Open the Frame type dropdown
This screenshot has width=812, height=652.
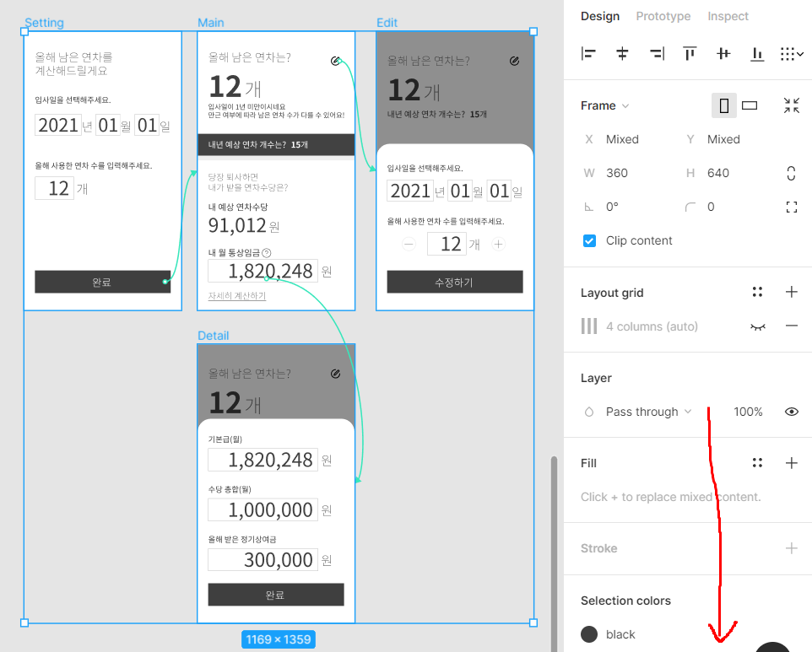pyautogui.click(x=605, y=105)
